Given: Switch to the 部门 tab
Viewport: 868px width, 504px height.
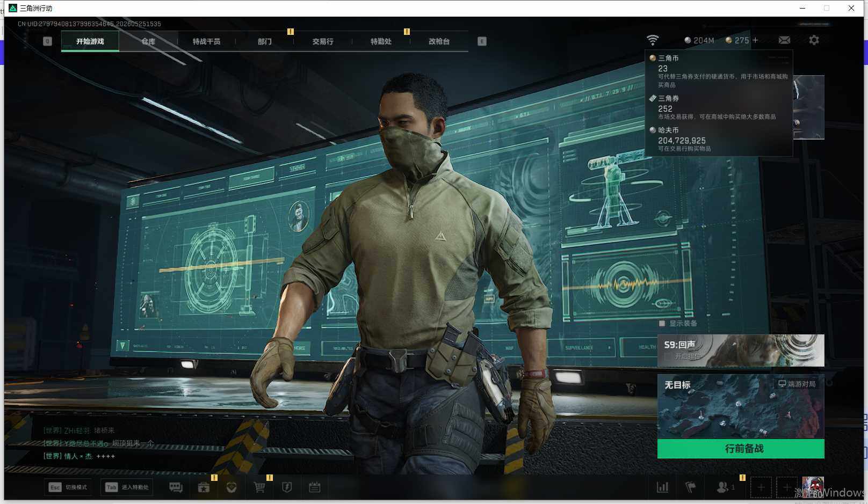Looking at the screenshot, I should click(x=264, y=41).
